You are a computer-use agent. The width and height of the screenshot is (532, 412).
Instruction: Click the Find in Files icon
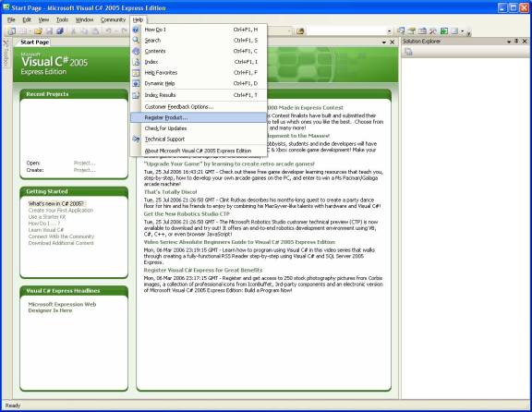[x=300, y=31]
